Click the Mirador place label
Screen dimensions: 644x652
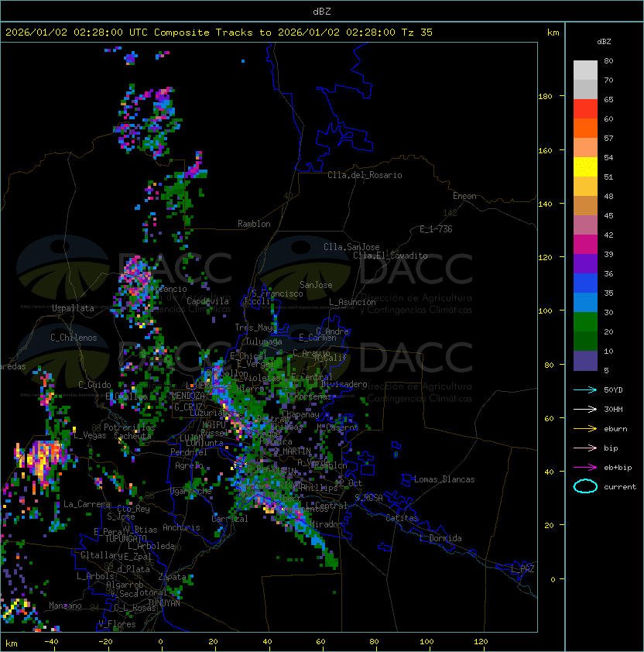click(327, 524)
